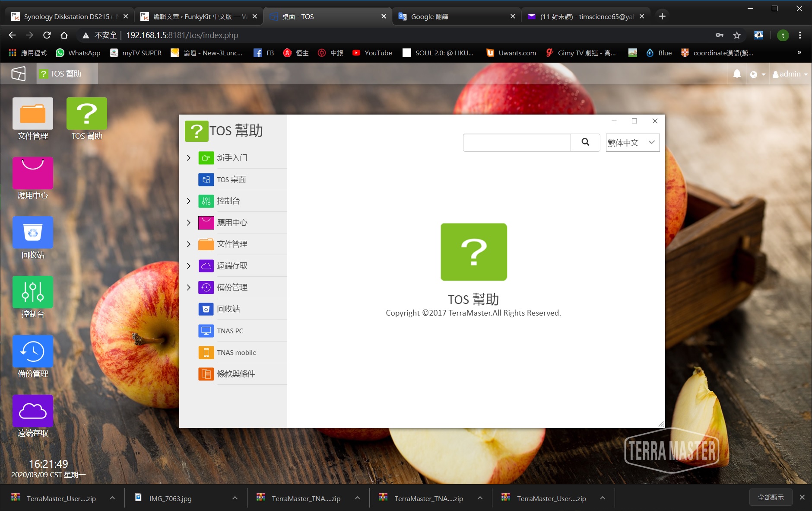
Task: Open the 遠端存取 desktop cloud icon
Action: coord(33,411)
